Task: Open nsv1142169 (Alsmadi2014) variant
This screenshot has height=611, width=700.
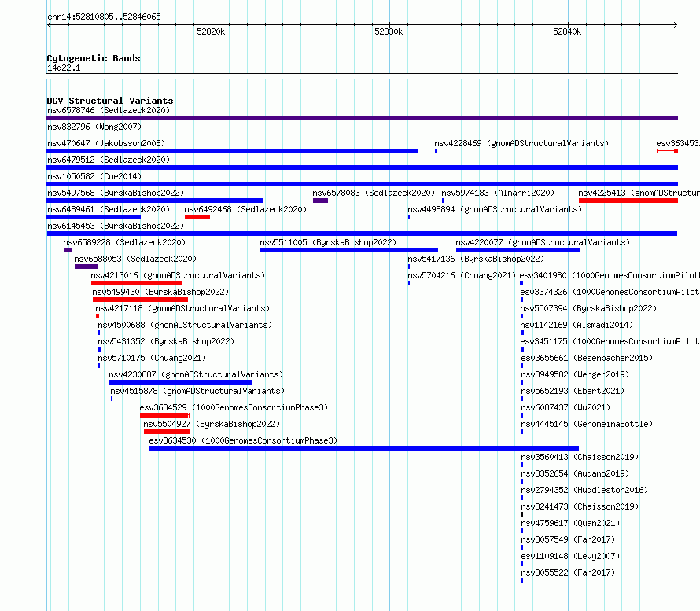Action: pyautogui.click(x=577, y=325)
